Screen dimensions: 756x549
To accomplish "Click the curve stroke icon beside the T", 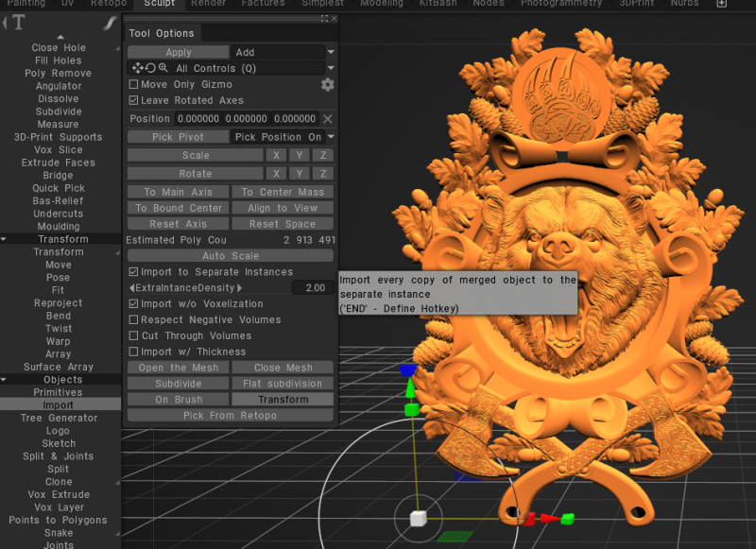I will tap(111, 23).
